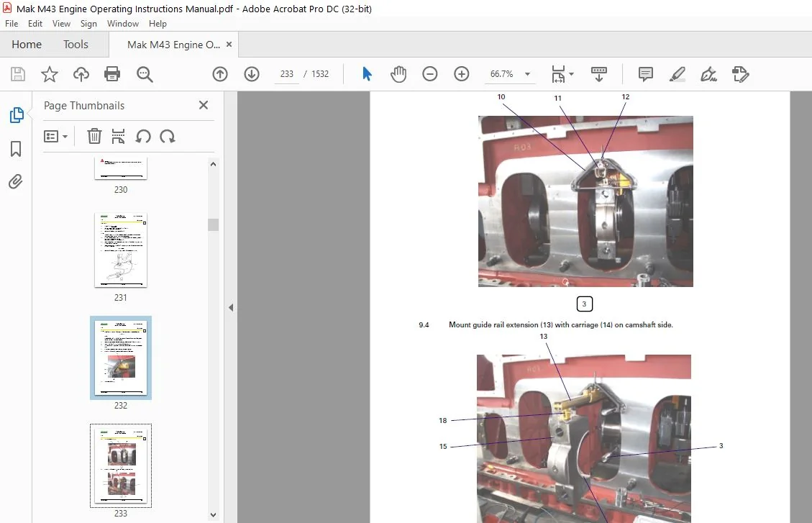Click thumbnails scrollbar down arrow
This screenshot has height=523, width=812.
(x=213, y=514)
